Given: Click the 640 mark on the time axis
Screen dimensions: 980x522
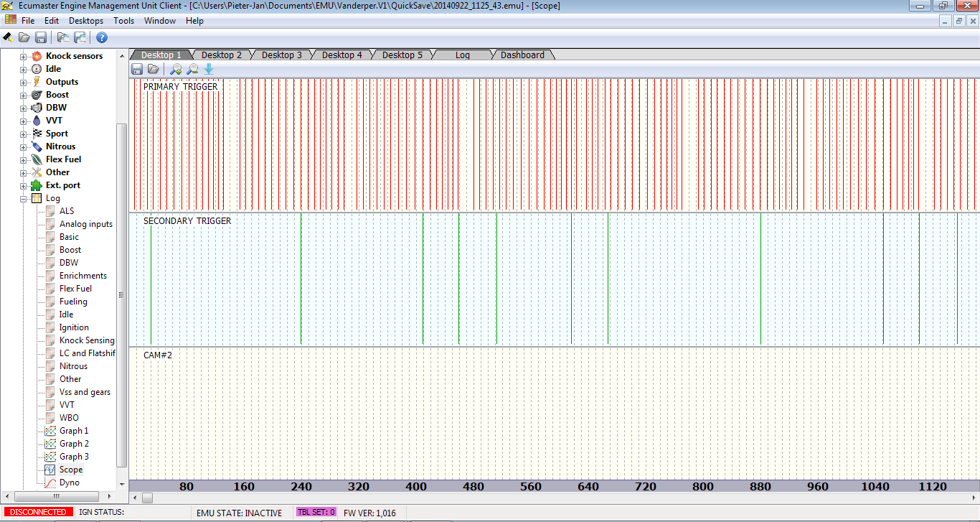Looking at the screenshot, I should coord(588,487).
